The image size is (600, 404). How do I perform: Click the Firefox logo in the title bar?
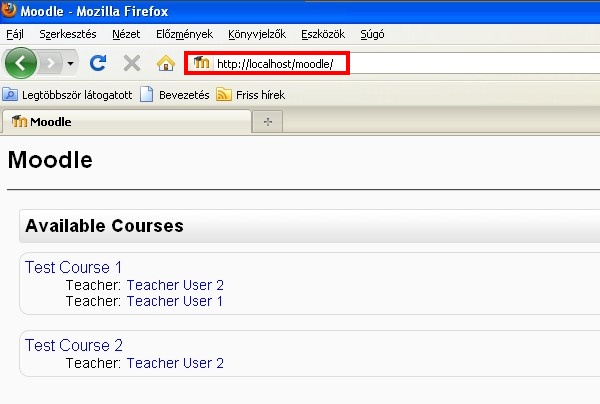(8, 10)
